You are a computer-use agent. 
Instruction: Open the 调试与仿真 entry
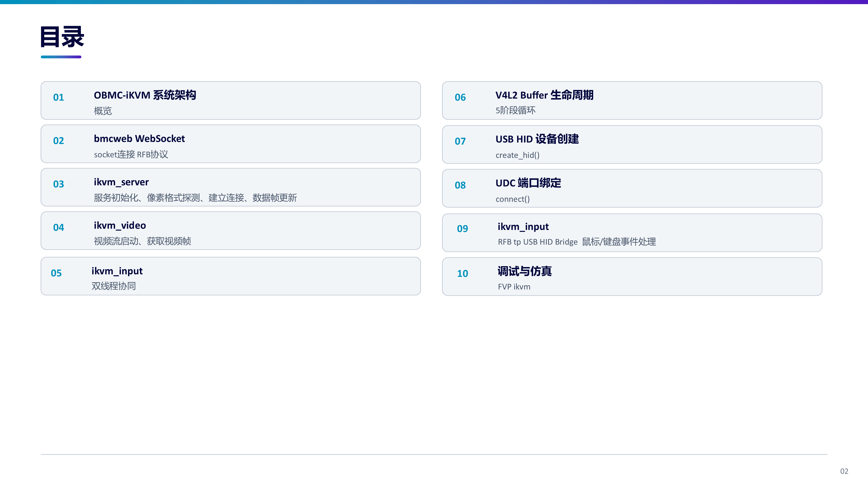click(x=632, y=277)
